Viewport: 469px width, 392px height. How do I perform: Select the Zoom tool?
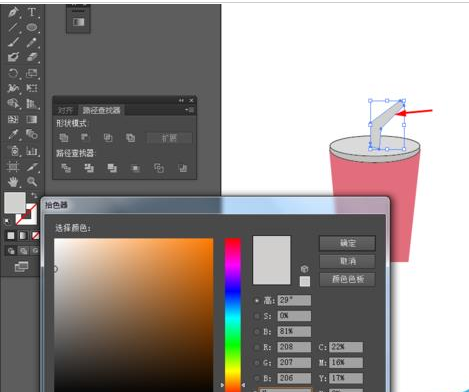(32, 182)
